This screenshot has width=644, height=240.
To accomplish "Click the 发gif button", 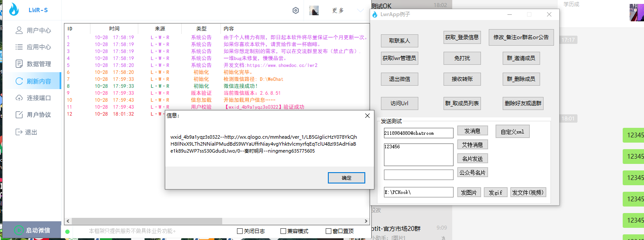I will coord(496,192).
